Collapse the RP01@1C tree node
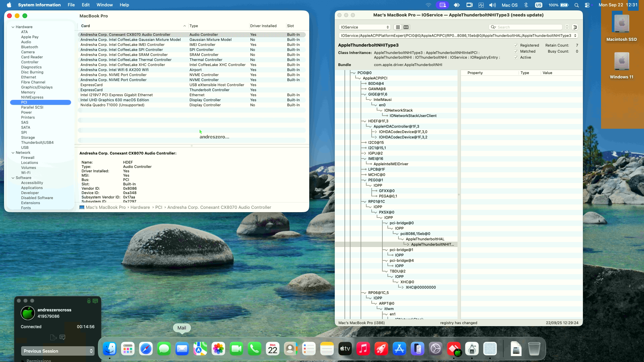This screenshot has width=644, height=362. coord(364,201)
